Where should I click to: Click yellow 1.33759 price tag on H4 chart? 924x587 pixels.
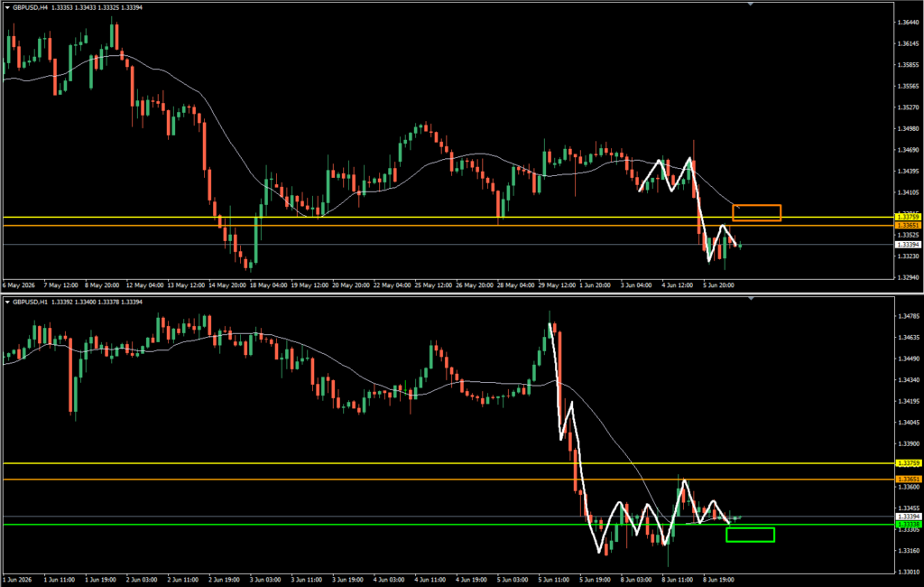[x=908, y=217]
